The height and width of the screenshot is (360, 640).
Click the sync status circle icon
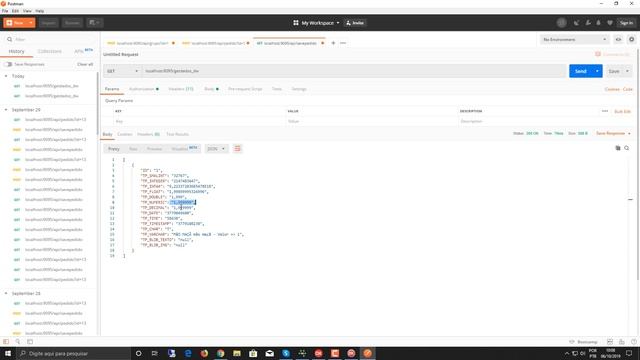[x=562, y=23]
